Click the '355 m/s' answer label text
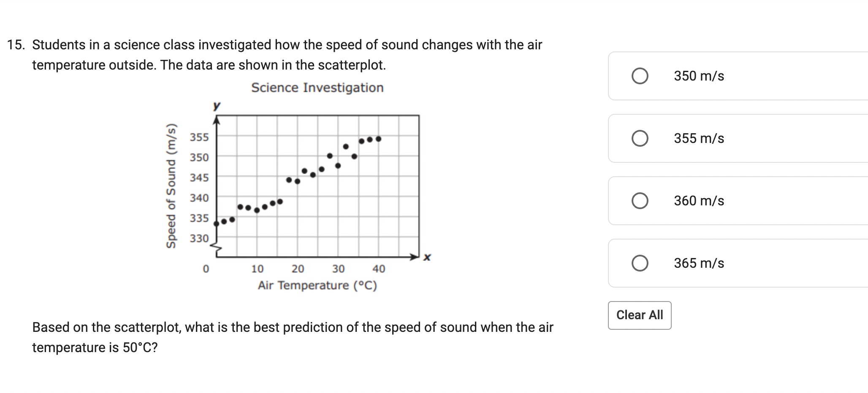Image resolution: width=868 pixels, height=393 pixels. [x=699, y=138]
